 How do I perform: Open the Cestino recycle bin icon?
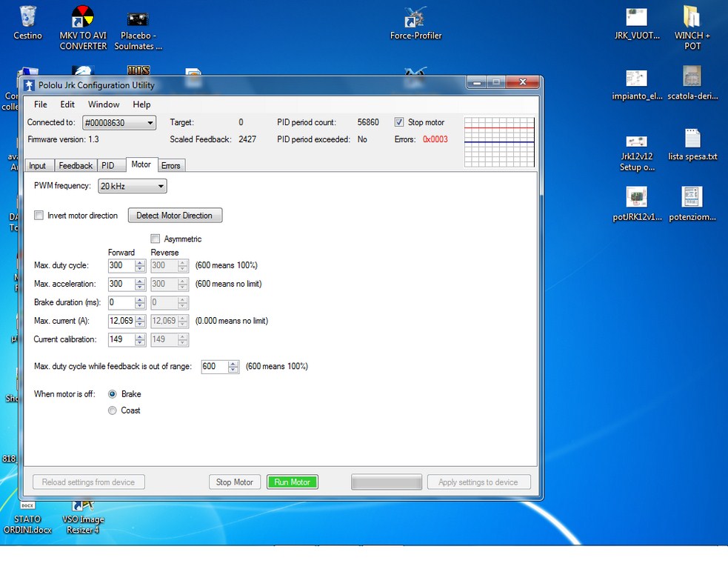point(28,22)
